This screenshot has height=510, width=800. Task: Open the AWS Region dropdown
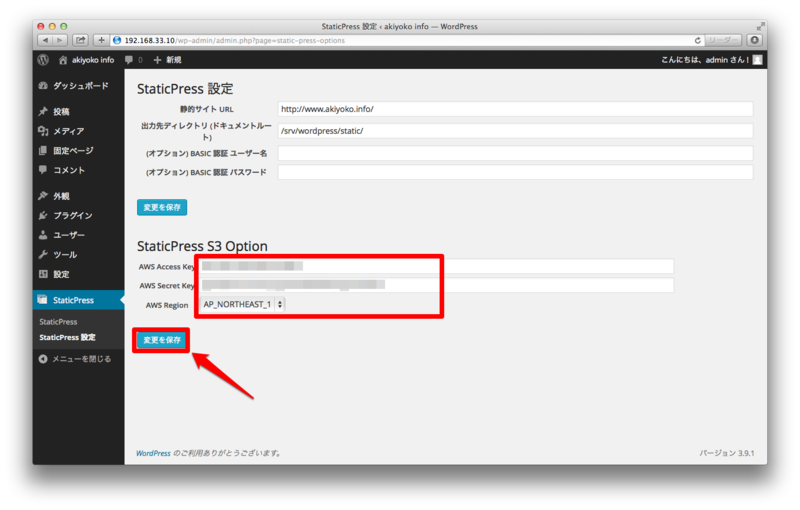click(242, 304)
